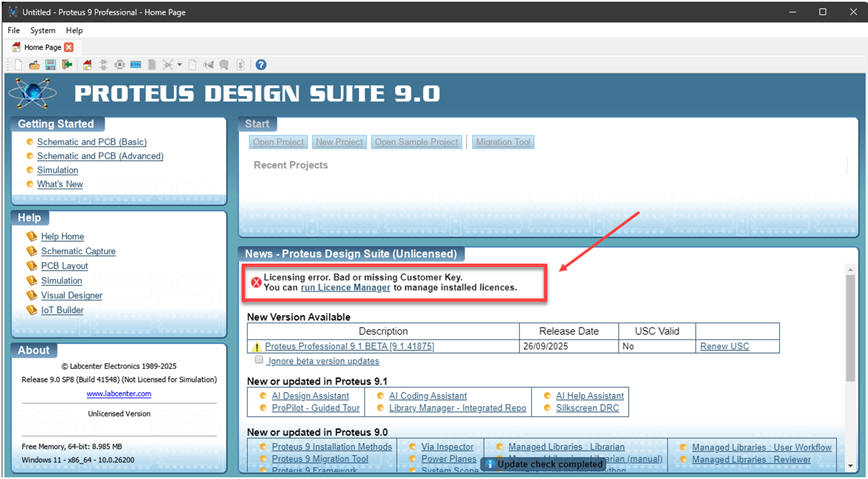The height and width of the screenshot is (479, 868).
Task: Click the Open Project folder toolbar icon
Action: (x=34, y=65)
